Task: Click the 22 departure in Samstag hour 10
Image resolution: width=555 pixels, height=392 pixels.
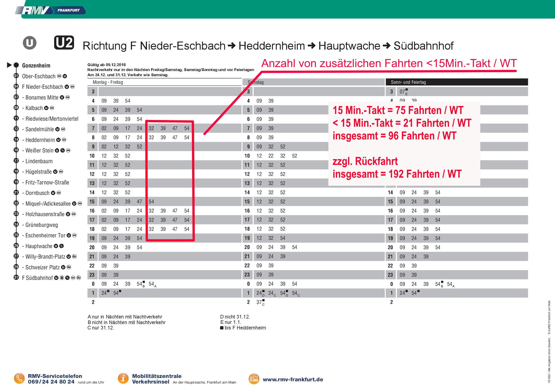Action: pyautogui.click(x=271, y=156)
